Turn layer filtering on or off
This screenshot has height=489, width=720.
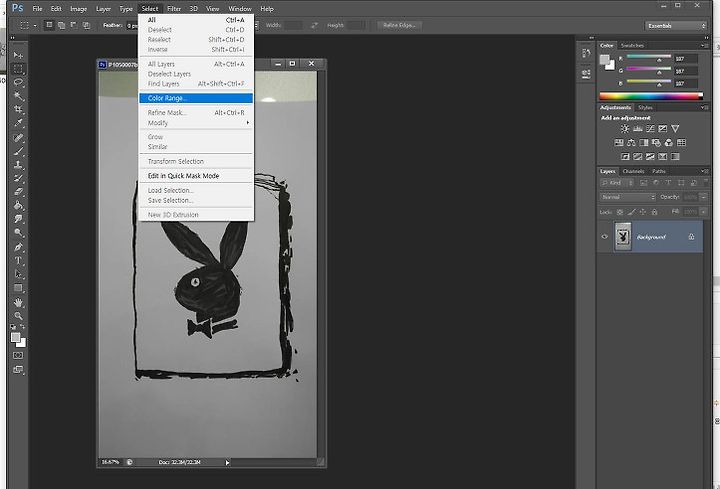pos(705,182)
